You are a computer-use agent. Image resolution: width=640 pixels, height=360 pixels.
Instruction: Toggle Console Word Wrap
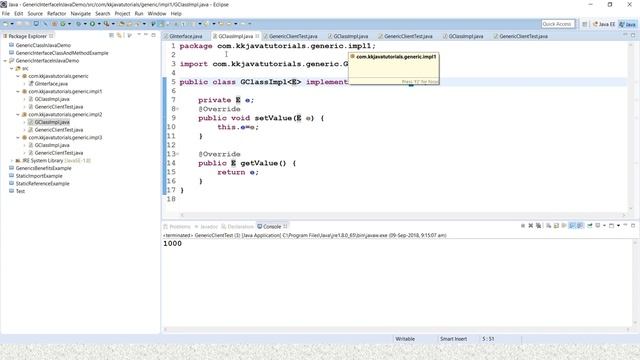coord(564,225)
